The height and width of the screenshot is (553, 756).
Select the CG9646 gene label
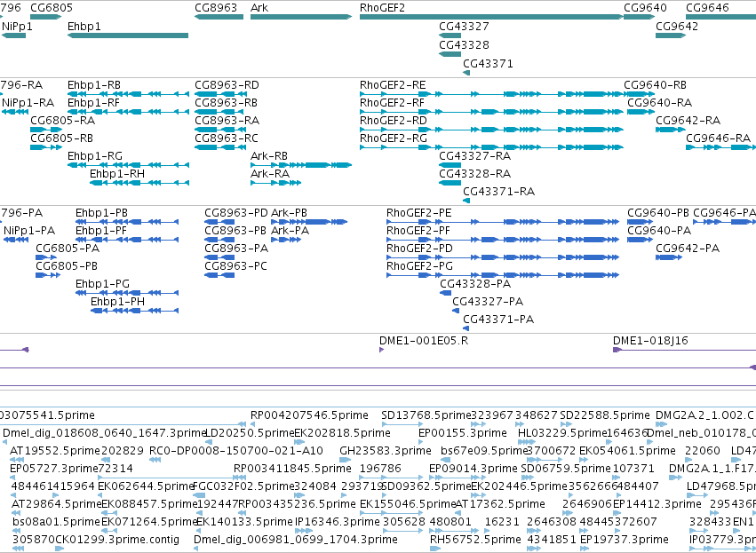tap(707, 8)
